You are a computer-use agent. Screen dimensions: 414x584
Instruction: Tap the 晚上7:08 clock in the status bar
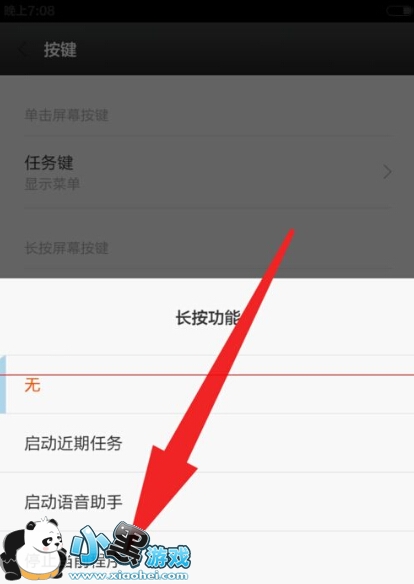(29, 10)
